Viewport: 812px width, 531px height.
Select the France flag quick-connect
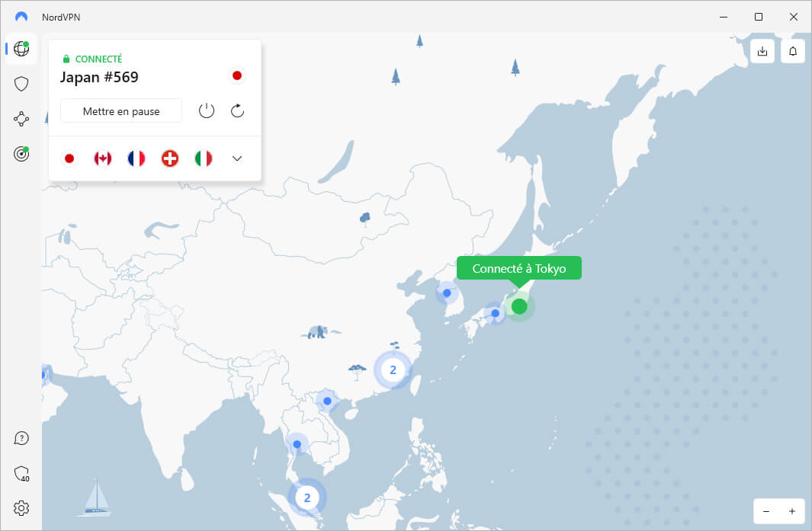pyautogui.click(x=136, y=158)
